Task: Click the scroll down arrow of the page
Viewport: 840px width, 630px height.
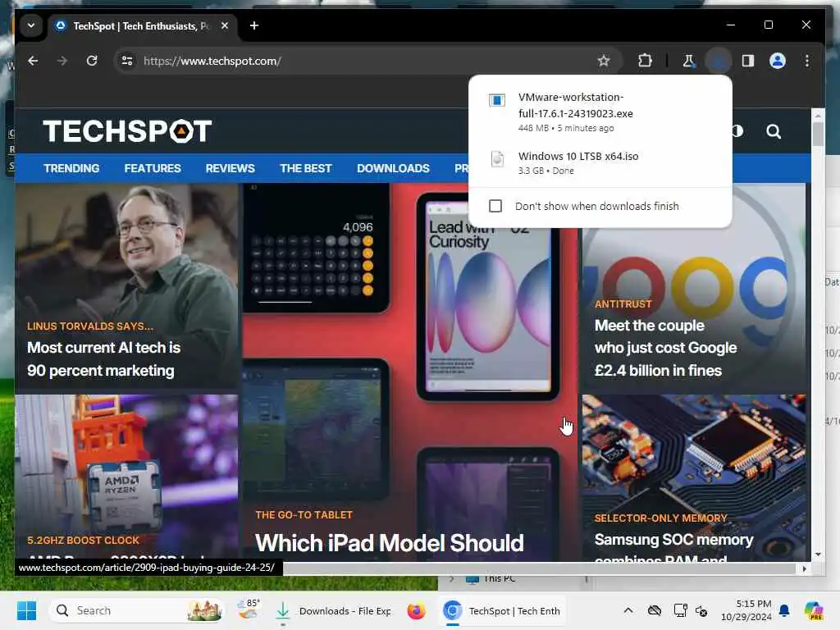Action: [x=818, y=555]
